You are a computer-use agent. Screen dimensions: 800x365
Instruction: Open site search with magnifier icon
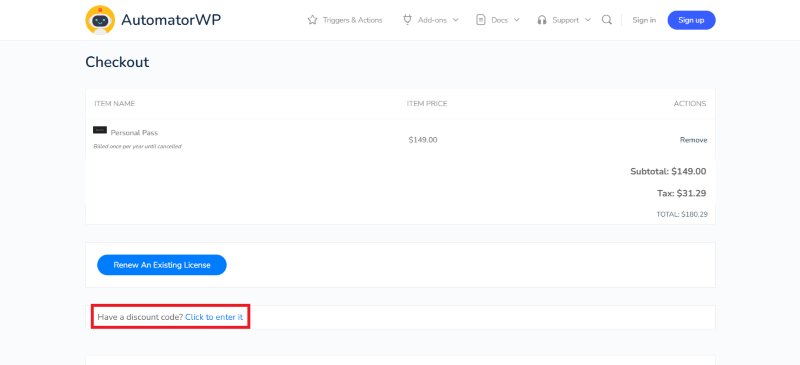(x=607, y=20)
